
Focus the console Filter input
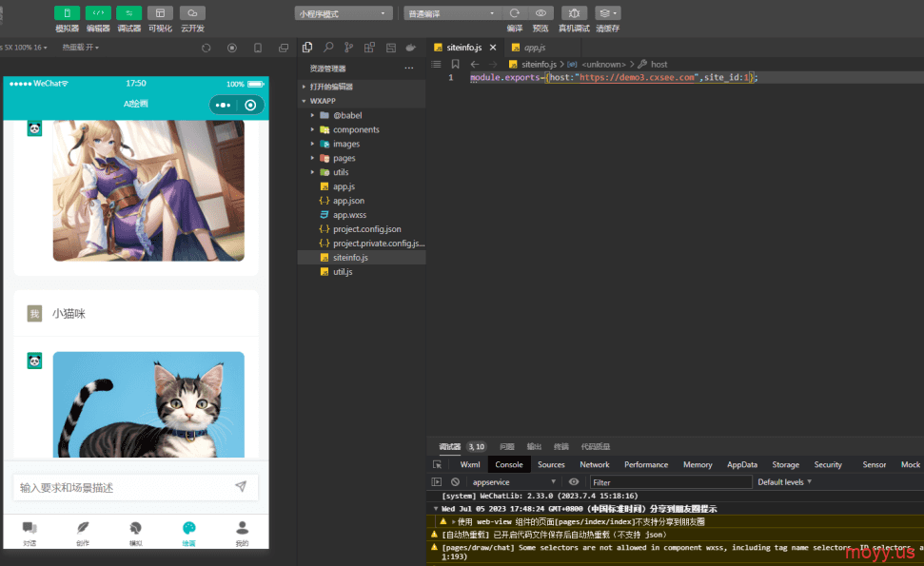click(671, 481)
